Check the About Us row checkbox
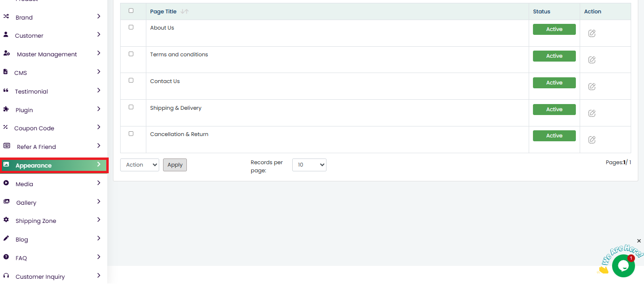This screenshot has width=644, height=284. (x=131, y=27)
